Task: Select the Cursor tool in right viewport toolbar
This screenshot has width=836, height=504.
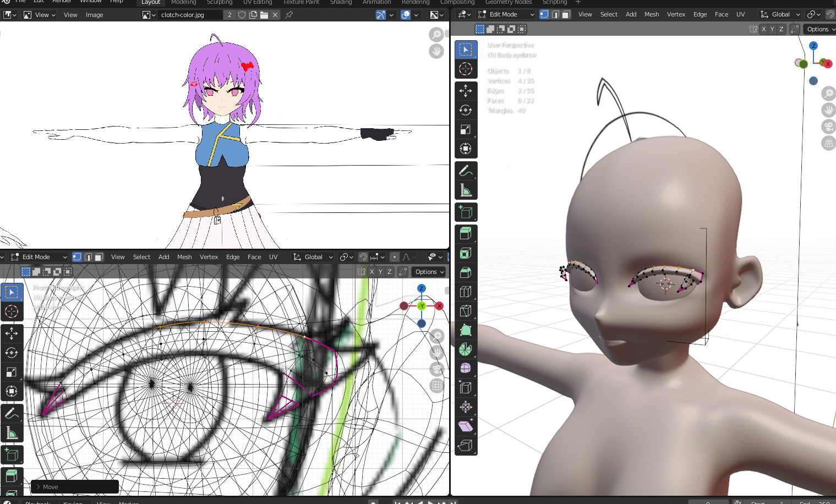Action: pos(466,69)
